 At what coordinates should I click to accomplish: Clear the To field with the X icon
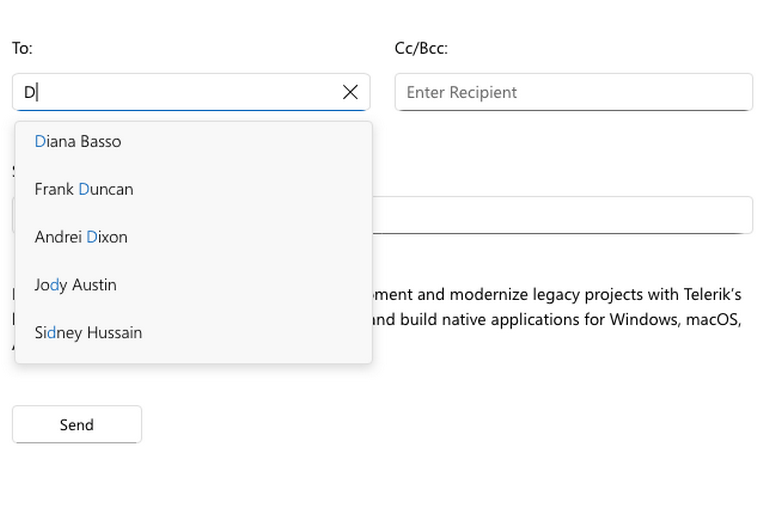tap(350, 92)
